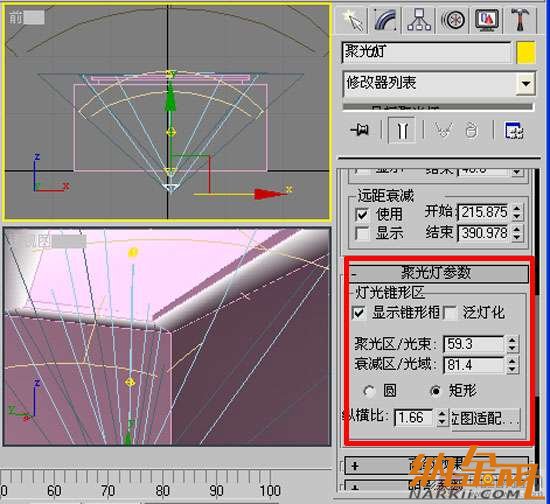Uncheck 使用 far attenuation checkbox
This screenshot has height=504, width=550.
coord(362,214)
